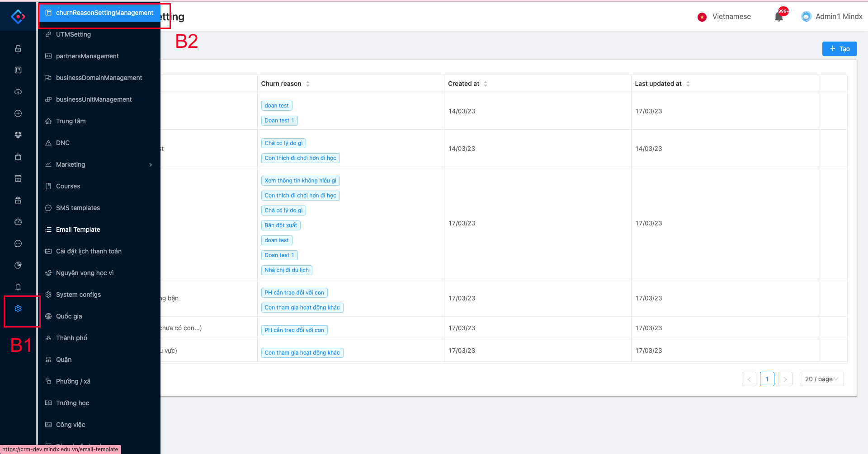Viewport: 868px width, 454px height.
Task: Click the cloud upload sidebar icon
Action: click(18, 92)
